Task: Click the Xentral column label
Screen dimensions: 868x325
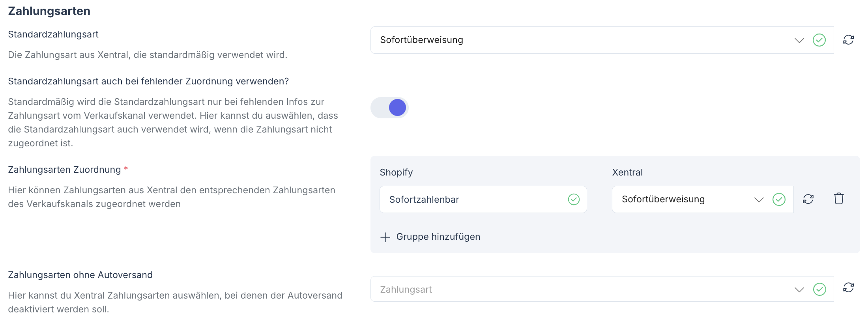Action: pos(627,172)
